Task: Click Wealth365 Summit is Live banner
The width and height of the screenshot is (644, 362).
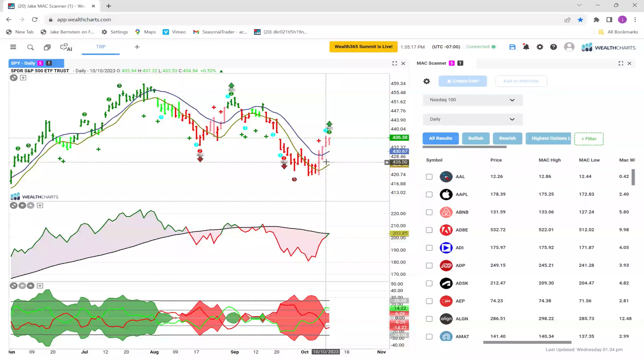Action: [x=364, y=47]
